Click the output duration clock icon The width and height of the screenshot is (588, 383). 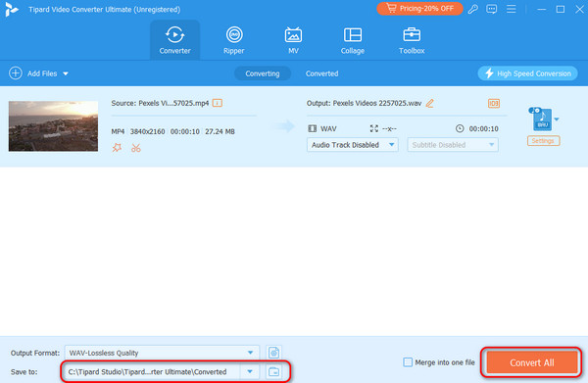click(x=460, y=128)
